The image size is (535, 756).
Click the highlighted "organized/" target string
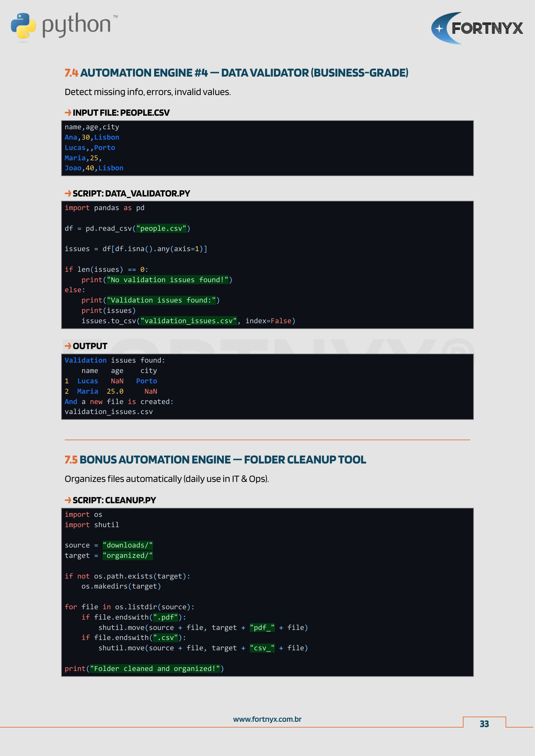127,556
